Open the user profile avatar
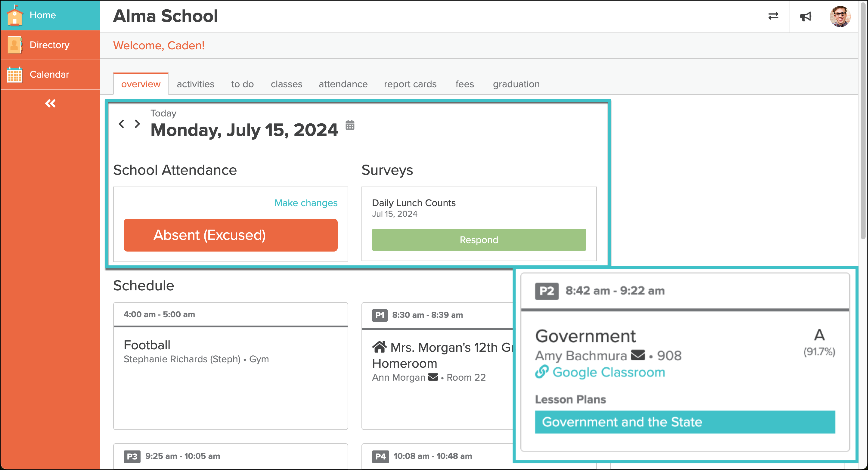Viewport: 868px width, 470px height. [x=840, y=16]
